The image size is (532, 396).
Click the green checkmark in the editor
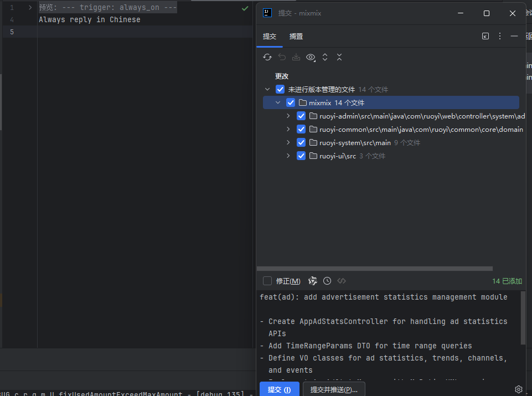tap(245, 8)
